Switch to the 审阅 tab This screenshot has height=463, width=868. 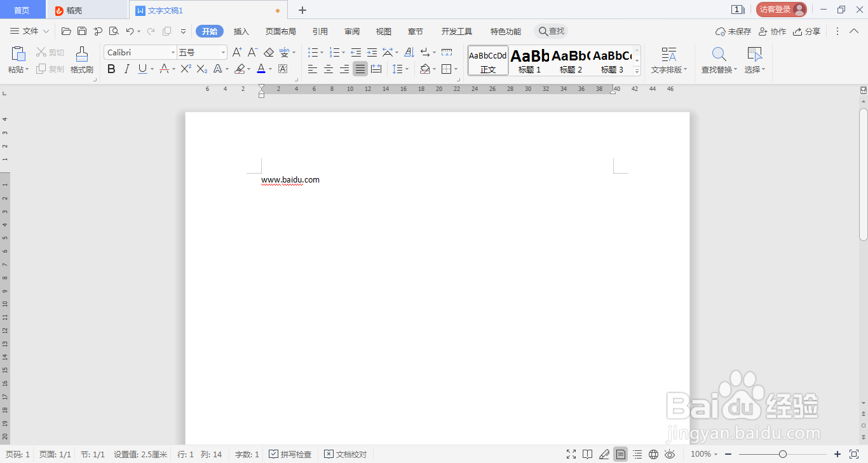[x=352, y=31]
